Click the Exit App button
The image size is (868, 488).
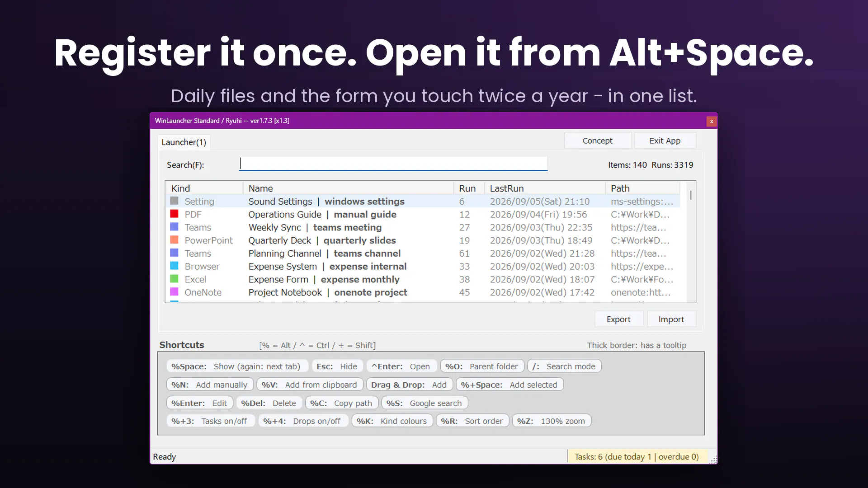point(665,141)
